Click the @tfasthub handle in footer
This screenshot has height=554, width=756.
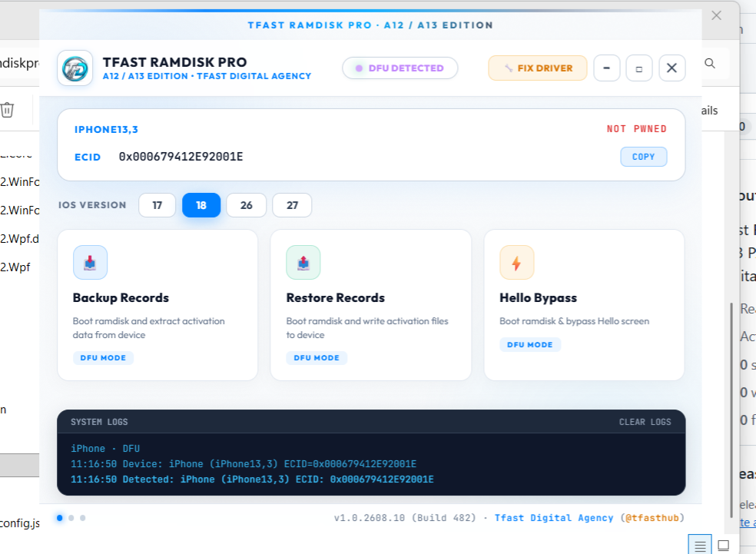[652, 518]
